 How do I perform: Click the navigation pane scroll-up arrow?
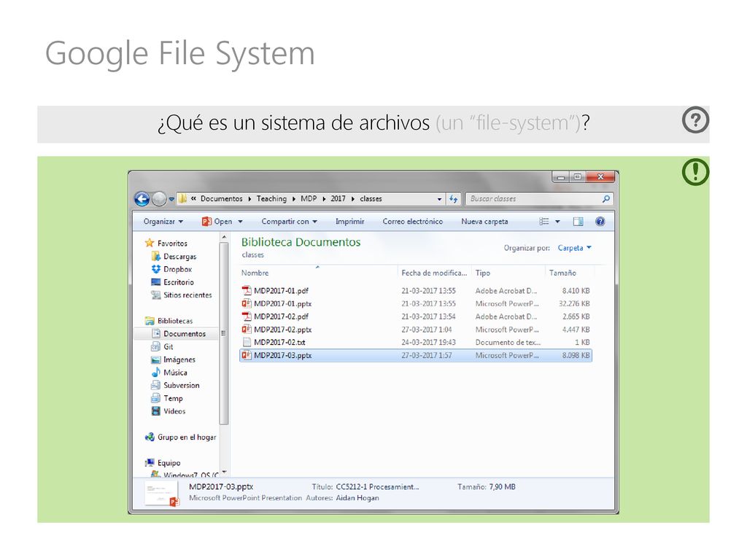(224, 237)
